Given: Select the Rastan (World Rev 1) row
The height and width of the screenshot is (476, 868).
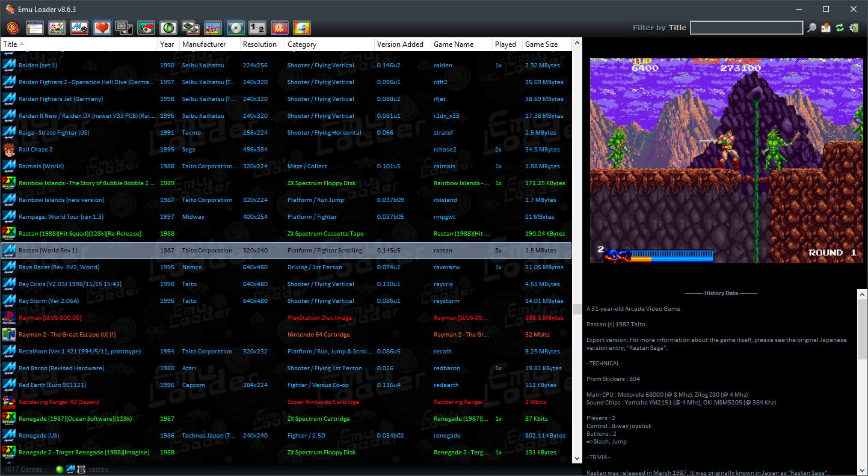Looking at the screenshot, I should click(x=286, y=250).
